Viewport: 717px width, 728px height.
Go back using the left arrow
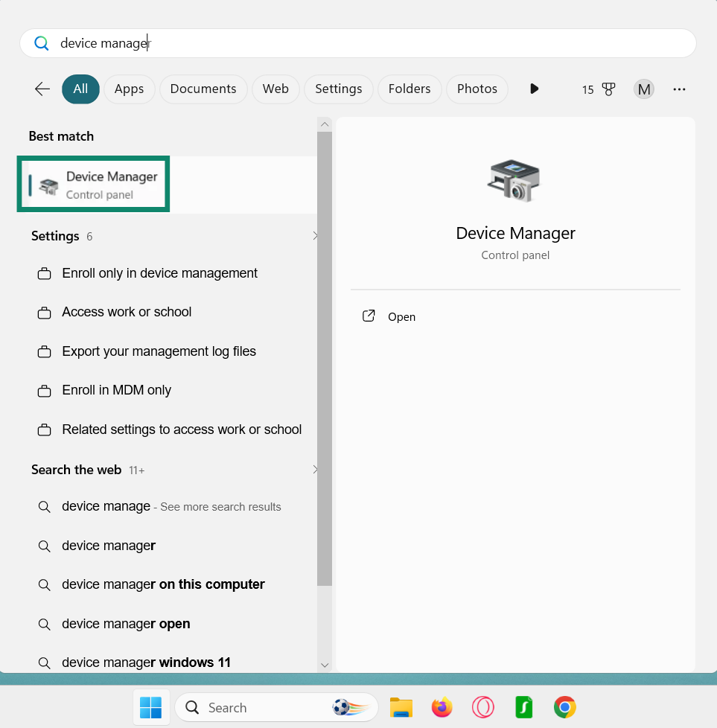pos(42,89)
